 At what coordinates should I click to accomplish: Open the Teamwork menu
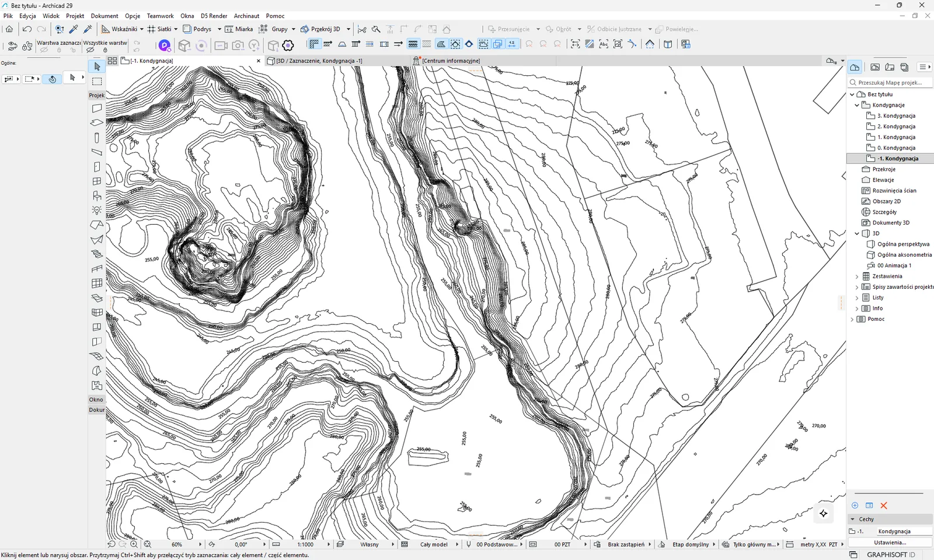(161, 16)
